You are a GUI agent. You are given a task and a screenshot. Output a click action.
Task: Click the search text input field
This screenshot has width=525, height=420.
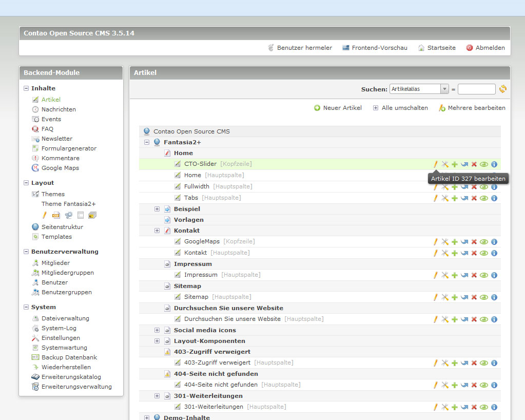(476, 89)
